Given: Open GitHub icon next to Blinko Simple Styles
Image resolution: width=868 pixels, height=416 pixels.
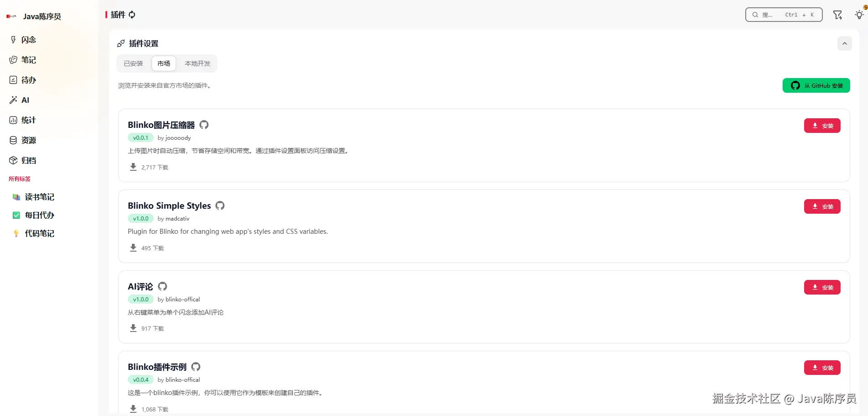Looking at the screenshot, I should [x=220, y=205].
